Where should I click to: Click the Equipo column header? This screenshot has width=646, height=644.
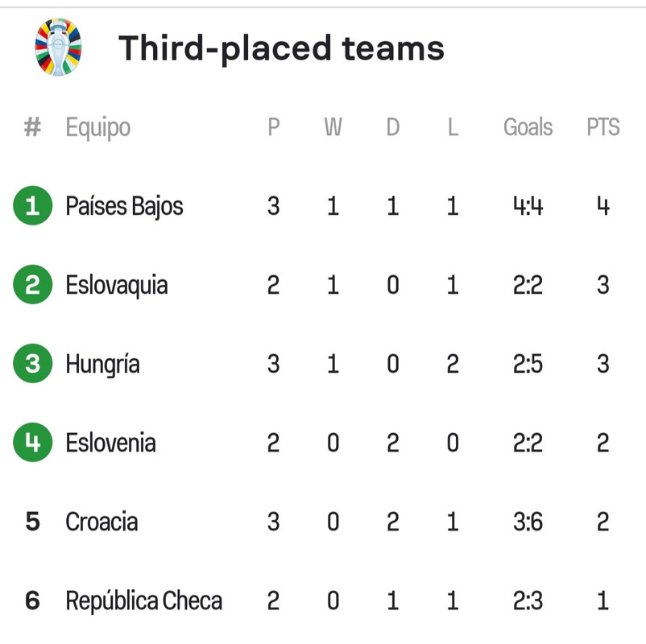tap(98, 128)
